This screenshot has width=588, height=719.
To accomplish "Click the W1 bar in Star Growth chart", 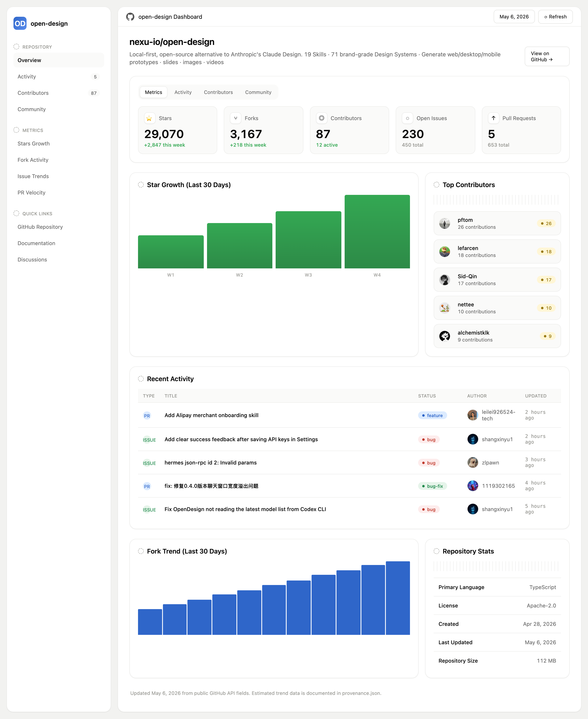I will point(171,252).
